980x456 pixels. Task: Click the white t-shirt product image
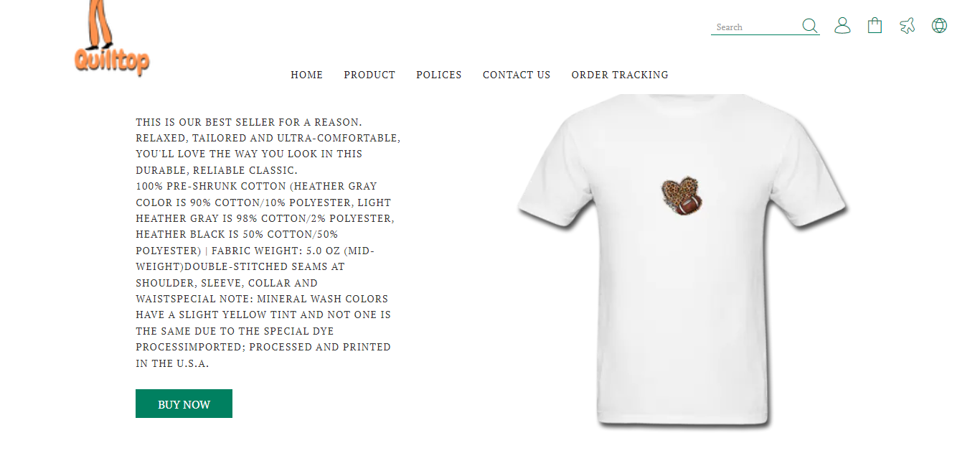point(682,262)
